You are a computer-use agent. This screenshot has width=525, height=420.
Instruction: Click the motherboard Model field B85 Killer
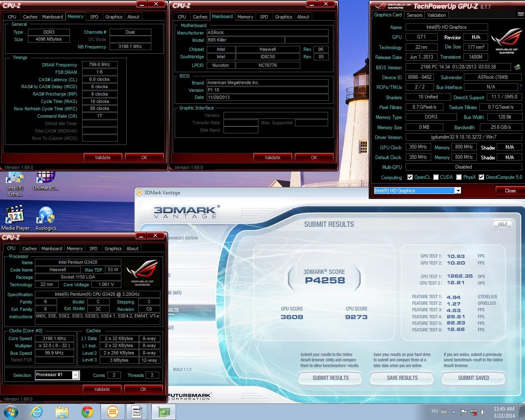pos(245,40)
